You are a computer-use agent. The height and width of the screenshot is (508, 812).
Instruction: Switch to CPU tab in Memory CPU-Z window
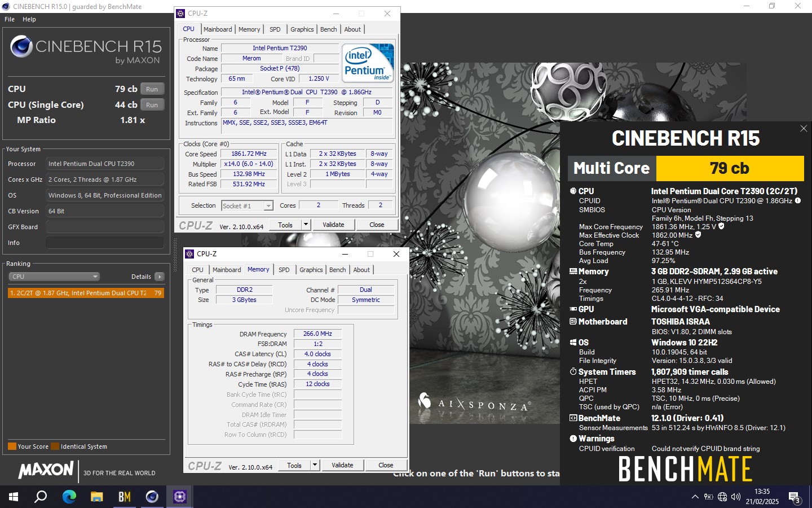click(197, 270)
